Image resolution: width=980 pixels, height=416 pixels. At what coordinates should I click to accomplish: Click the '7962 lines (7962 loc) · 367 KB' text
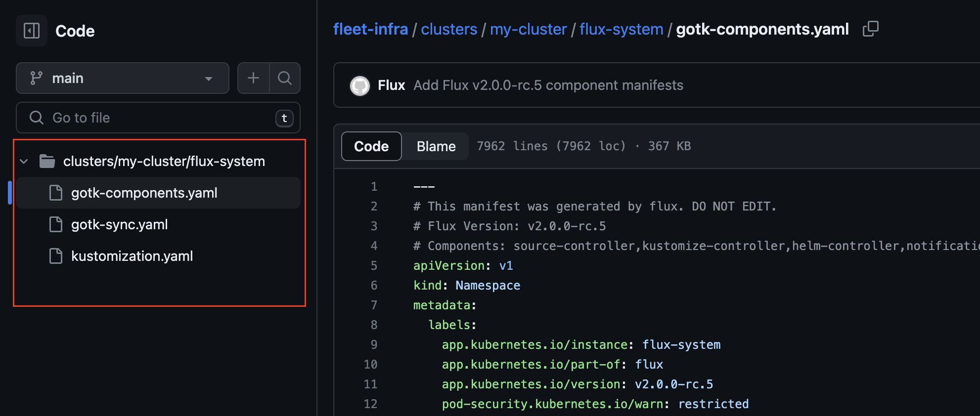pyautogui.click(x=584, y=146)
